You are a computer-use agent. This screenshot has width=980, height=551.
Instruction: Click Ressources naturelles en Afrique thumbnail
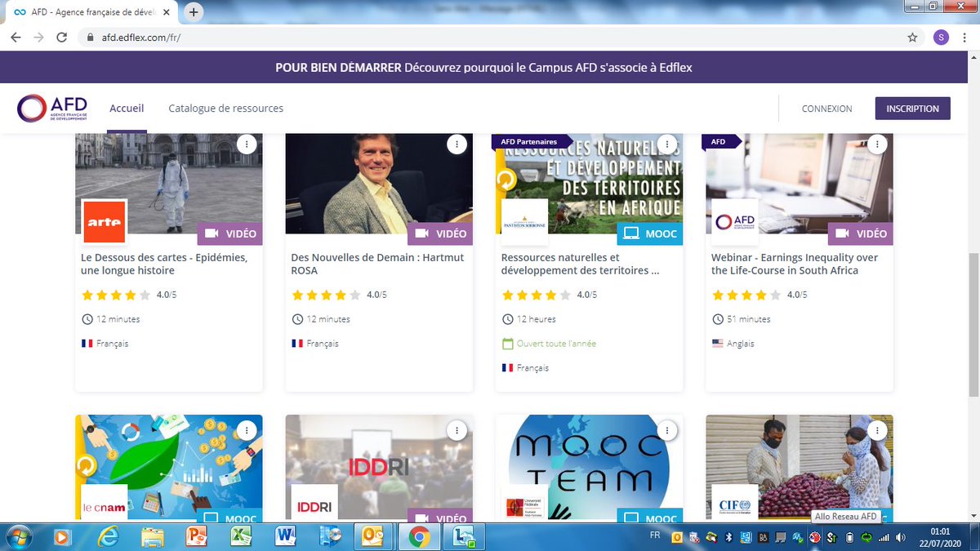[590, 184]
